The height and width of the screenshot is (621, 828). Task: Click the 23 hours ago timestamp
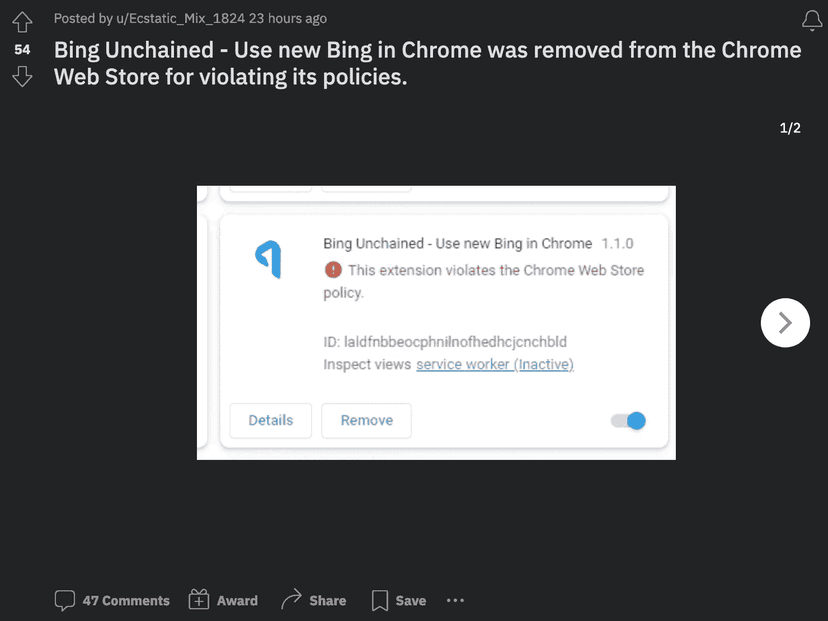(x=288, y=18)
